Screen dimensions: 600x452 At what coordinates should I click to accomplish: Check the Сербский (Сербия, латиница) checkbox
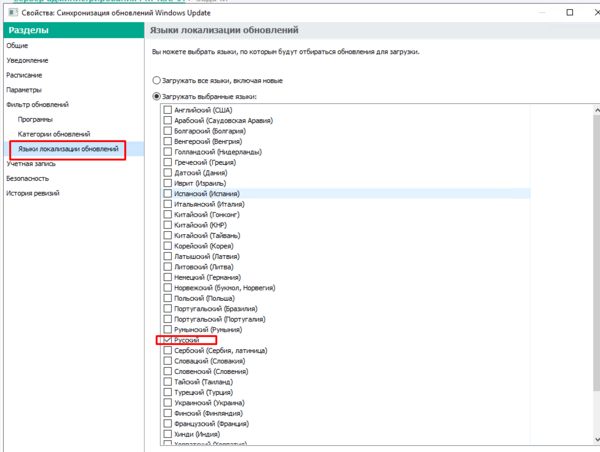point(168,350)
